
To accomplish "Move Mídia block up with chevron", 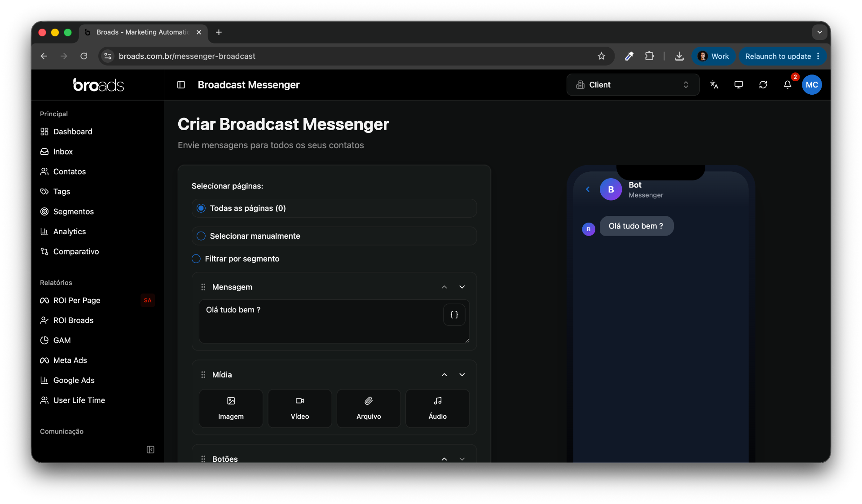I will click(x=444, y=375).
